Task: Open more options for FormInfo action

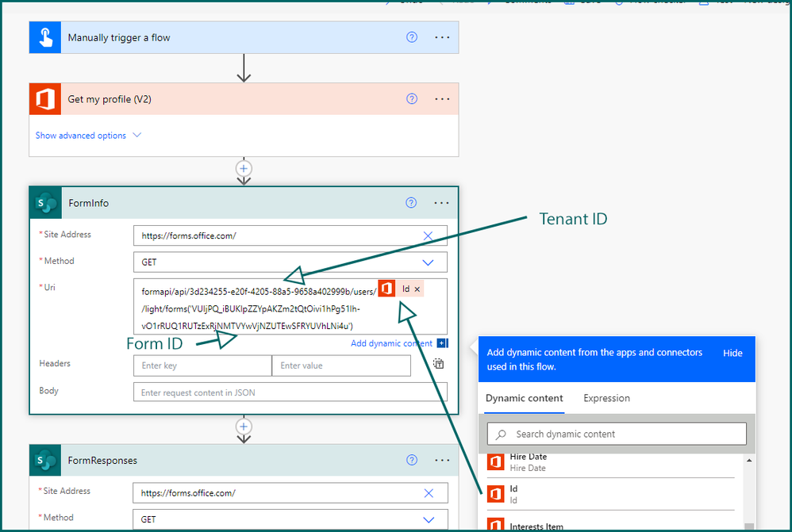Action: [441, 203]
